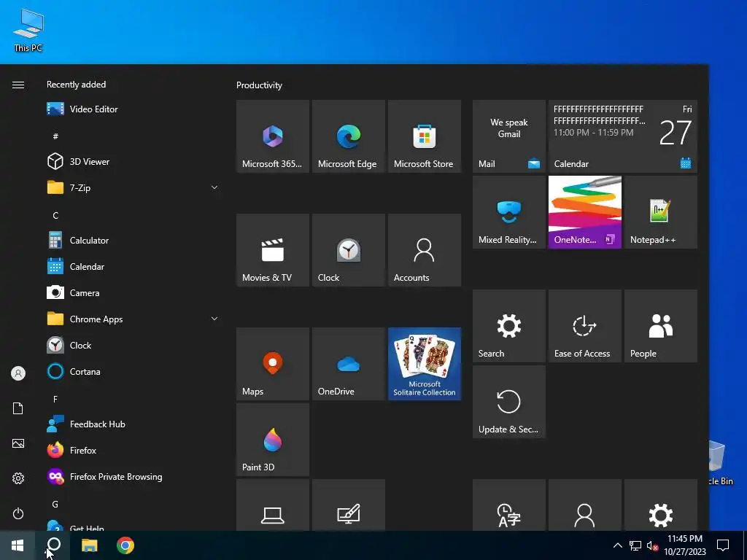The width and height of the screenshot is (747, 560).
Task: Open Settings gear in Start sidebar
Action: click(x=18, y=478)
